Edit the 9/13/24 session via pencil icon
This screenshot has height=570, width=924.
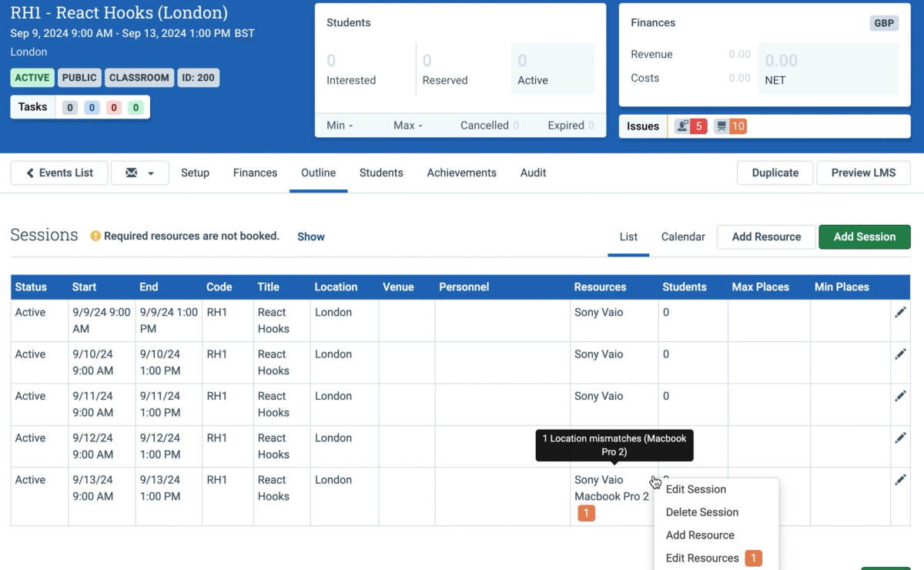(901, 479)
